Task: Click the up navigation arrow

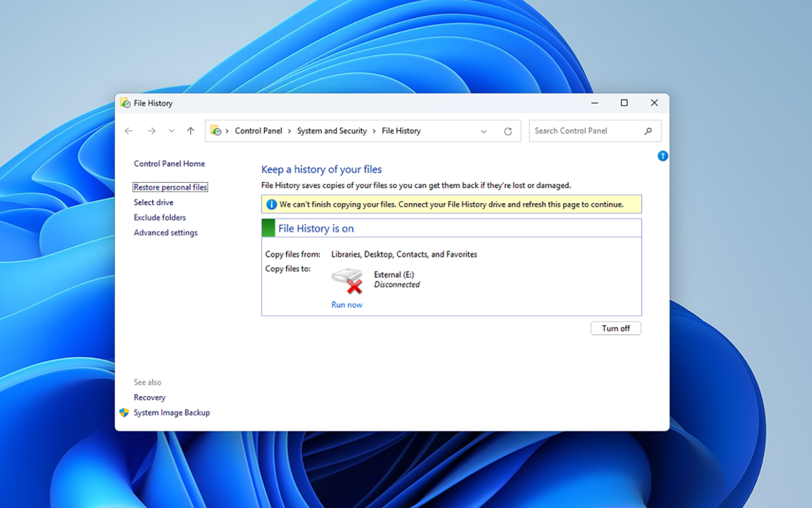Action: [x=190, y=130]
